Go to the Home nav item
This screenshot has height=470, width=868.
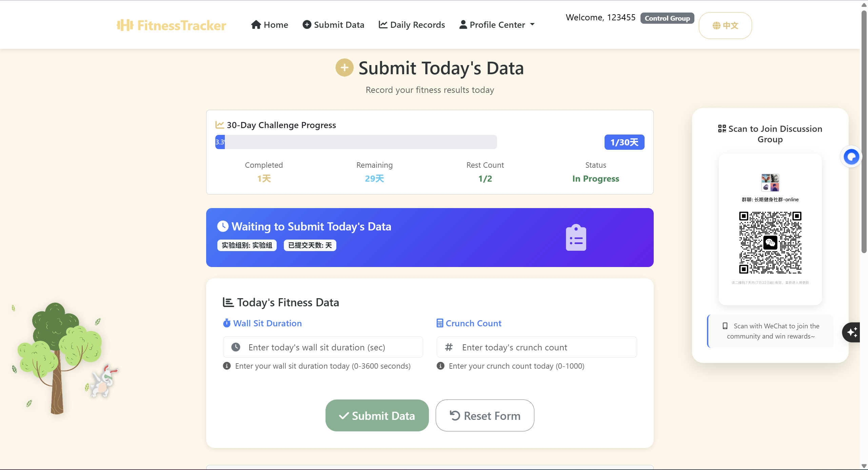(270, 25)
